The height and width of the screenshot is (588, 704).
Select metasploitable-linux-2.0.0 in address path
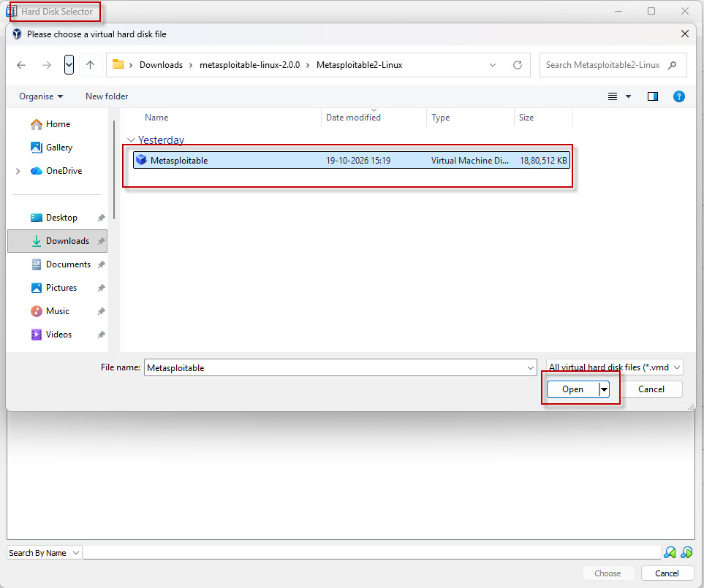click(x=249, y=65)
